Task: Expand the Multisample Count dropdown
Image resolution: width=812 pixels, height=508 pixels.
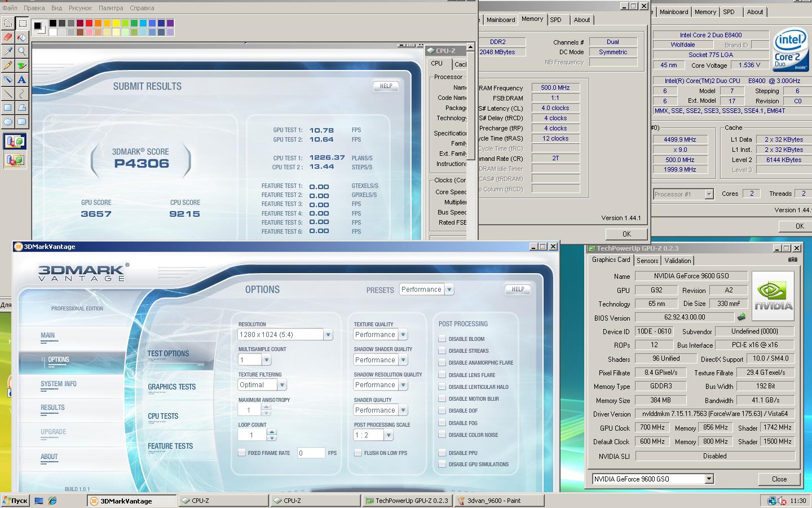Action: click(266, 360)
